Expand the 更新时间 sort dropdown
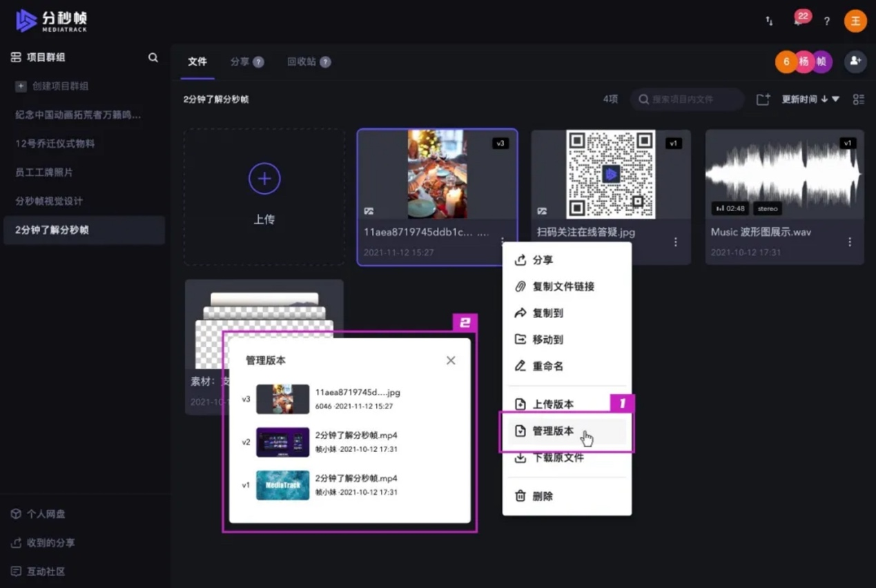 pos(810,99)
